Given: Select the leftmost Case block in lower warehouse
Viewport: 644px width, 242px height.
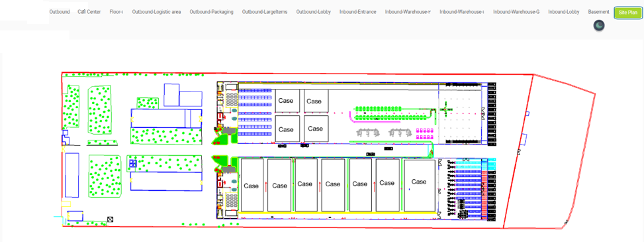Looking at the screenshot, I should coord(252,185).
